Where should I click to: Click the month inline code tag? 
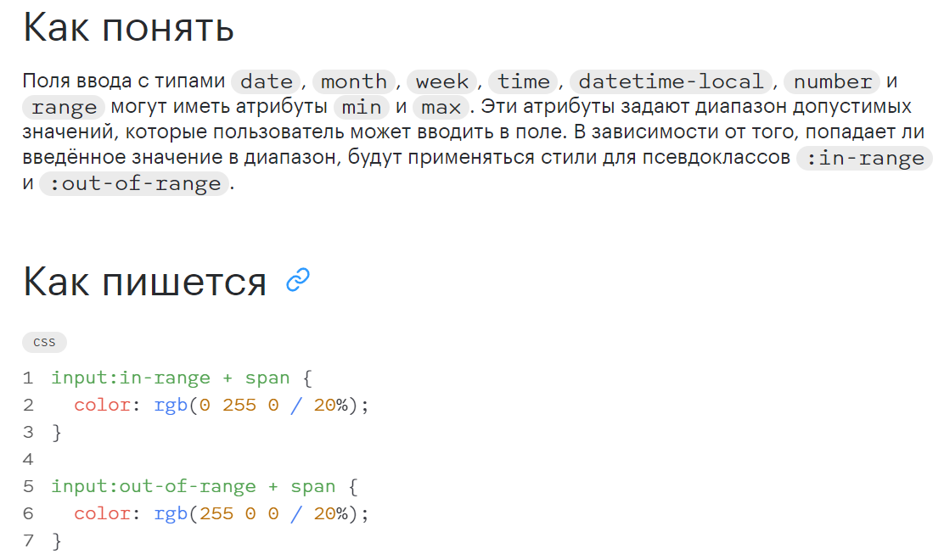[x=354, y=81]
